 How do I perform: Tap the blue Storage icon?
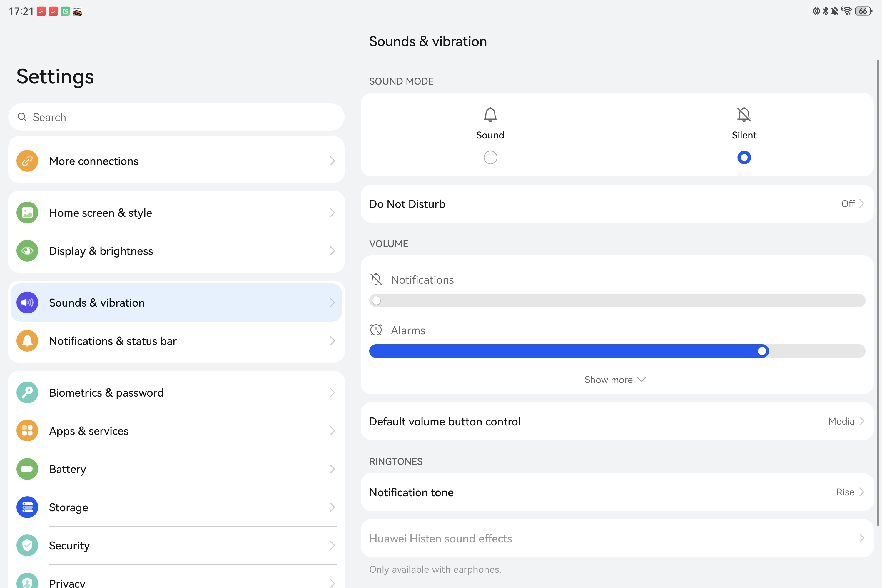point(27,507)
